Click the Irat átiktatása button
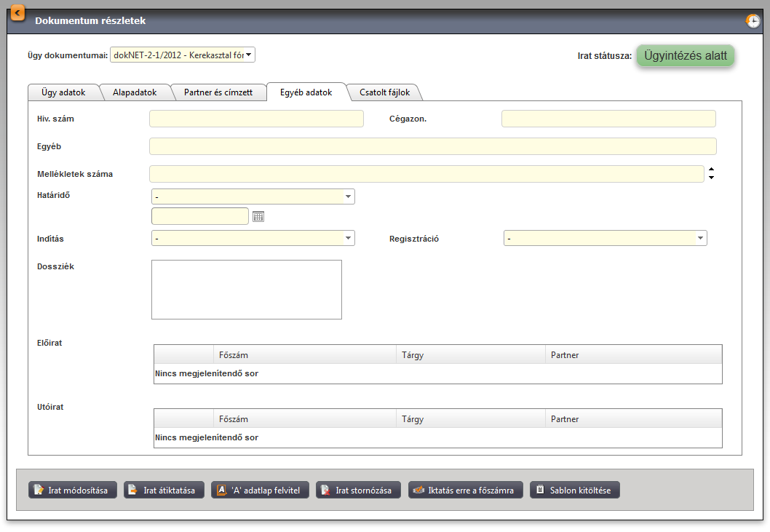 tap(164, 490)
